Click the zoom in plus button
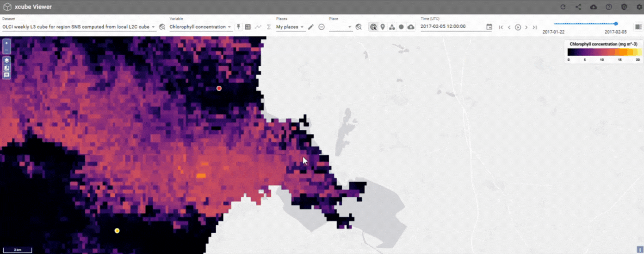The image size is (644, 254). 6,43
